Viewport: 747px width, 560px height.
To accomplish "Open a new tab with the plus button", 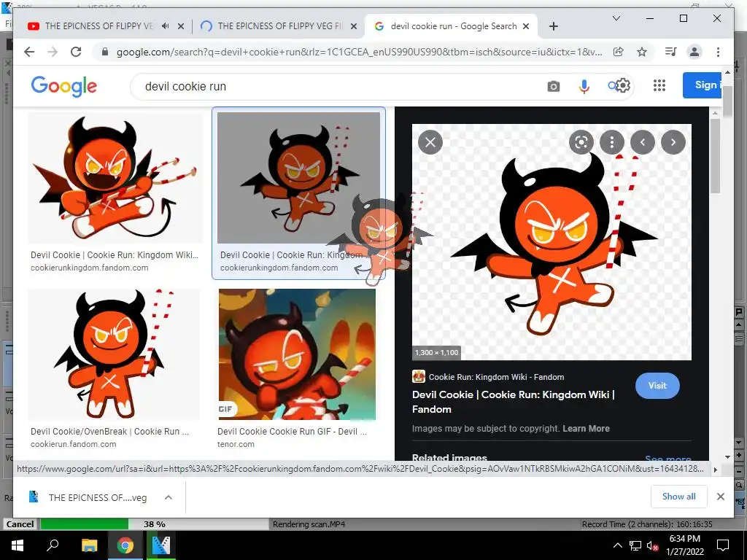I will (553, 26).
